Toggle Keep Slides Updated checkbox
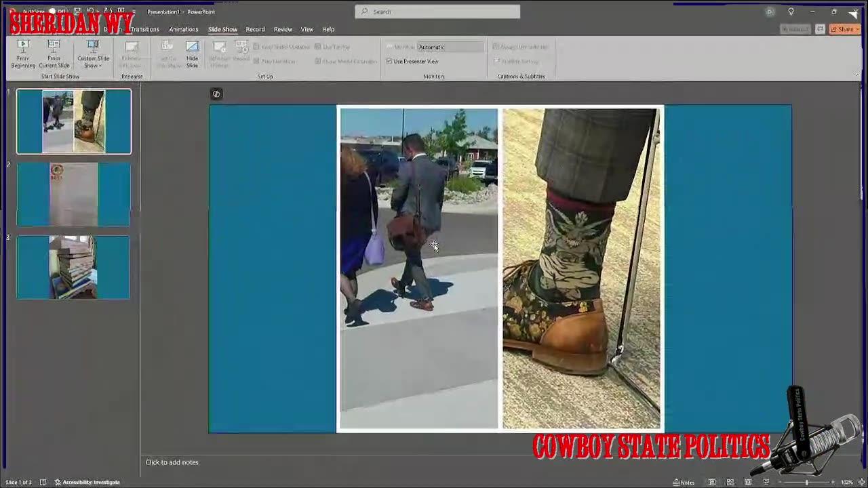The width and height of the screenshot is (868, 488). click(282, 47)
